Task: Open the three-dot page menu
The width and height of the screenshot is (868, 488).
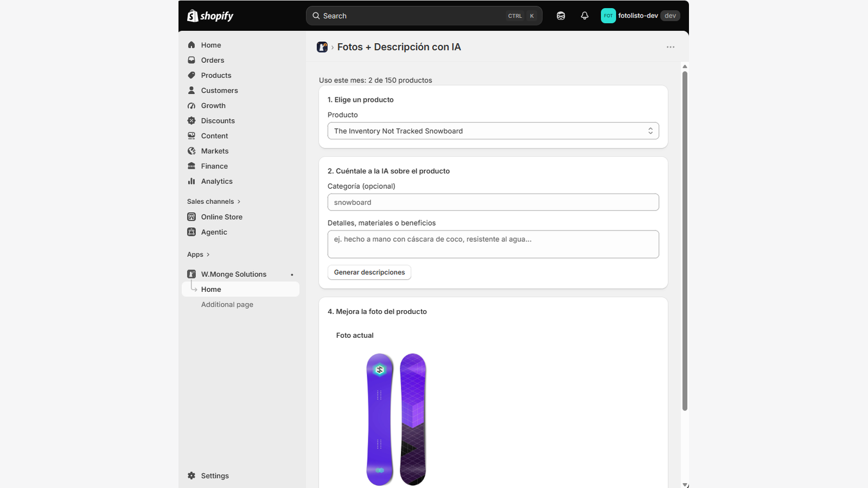Action: [671, 47]
